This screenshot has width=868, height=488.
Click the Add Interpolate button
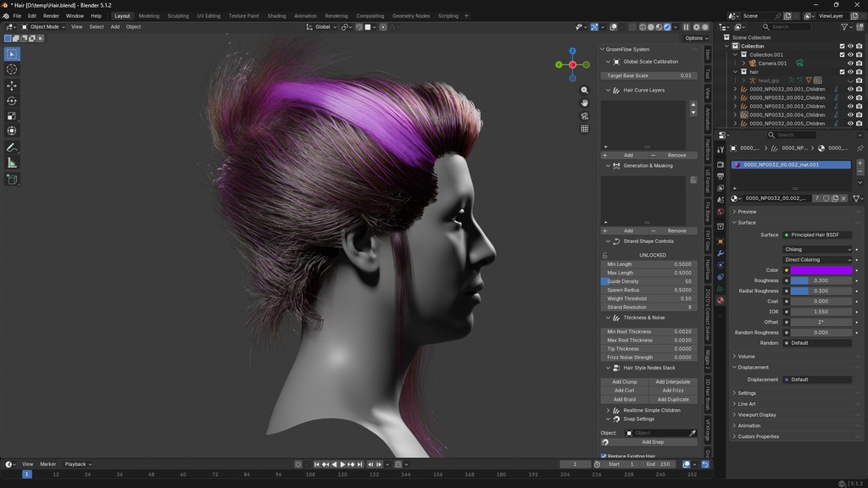(x=672, y=382)
